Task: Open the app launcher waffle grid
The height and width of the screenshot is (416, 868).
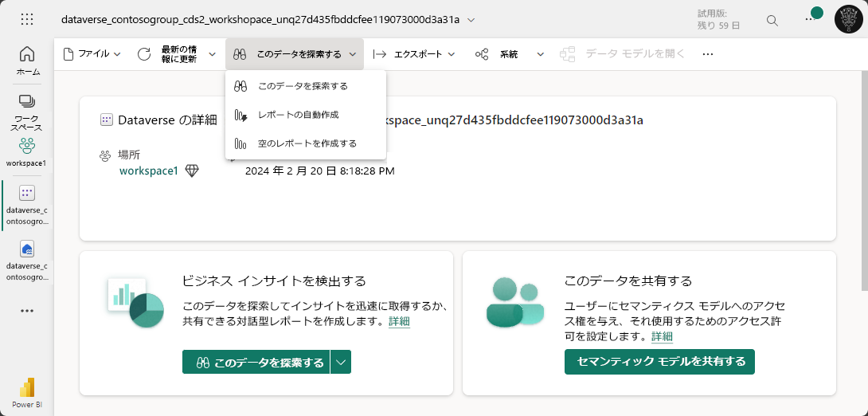Action: [x=26, y=19]
